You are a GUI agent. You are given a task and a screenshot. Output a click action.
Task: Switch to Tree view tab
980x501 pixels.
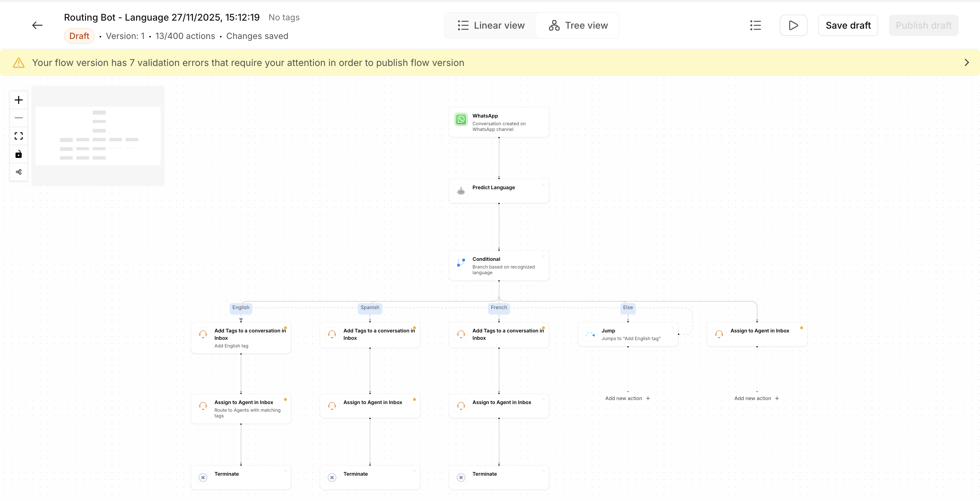[x=578, y=25]
